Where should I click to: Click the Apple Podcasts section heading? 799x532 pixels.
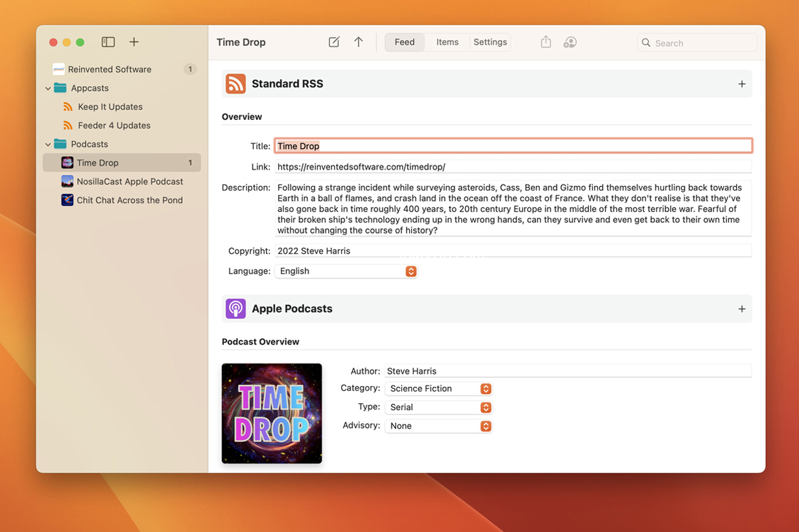tap(292, 308)
